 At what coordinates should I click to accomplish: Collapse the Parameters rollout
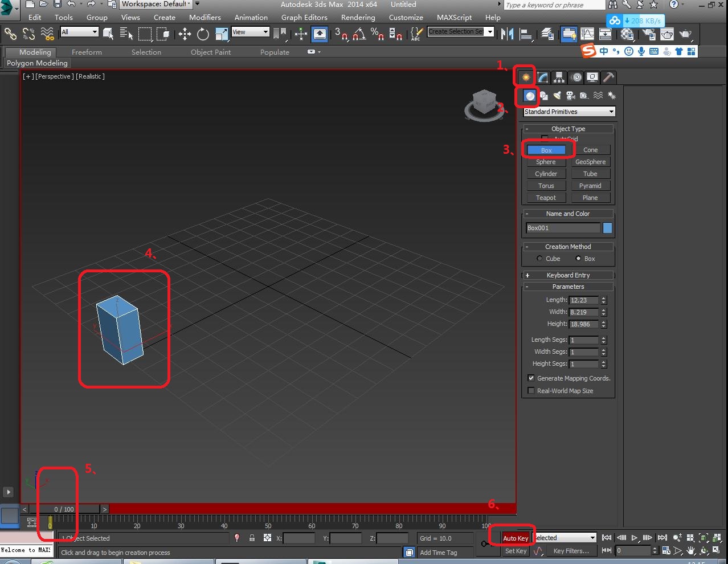point(569,287)
